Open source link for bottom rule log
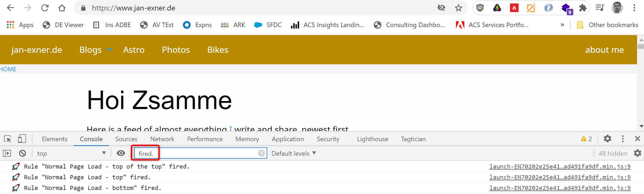 (560, 188)
